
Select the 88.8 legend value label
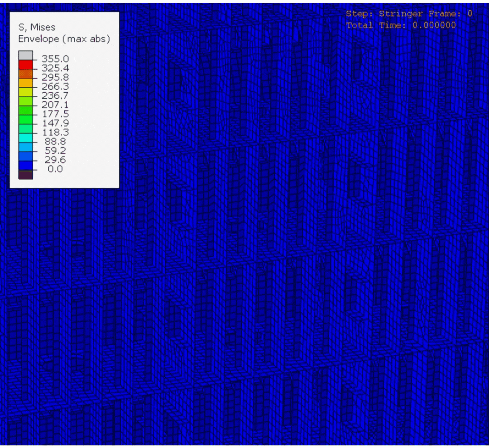coord(56,142)
